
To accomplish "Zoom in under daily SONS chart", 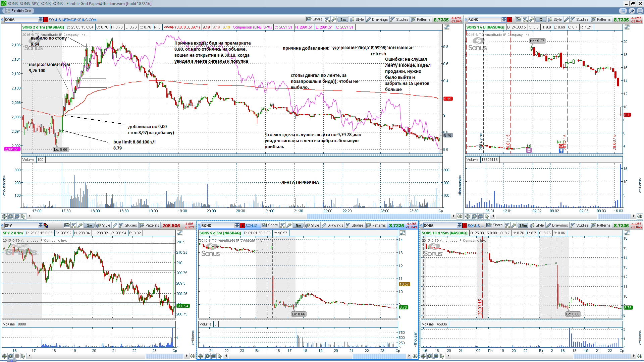I will (474, 216).
